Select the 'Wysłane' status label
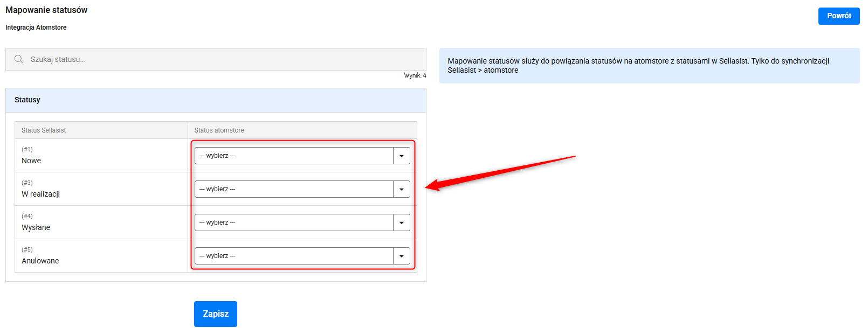The image size is (868, 334). point(36,227)
